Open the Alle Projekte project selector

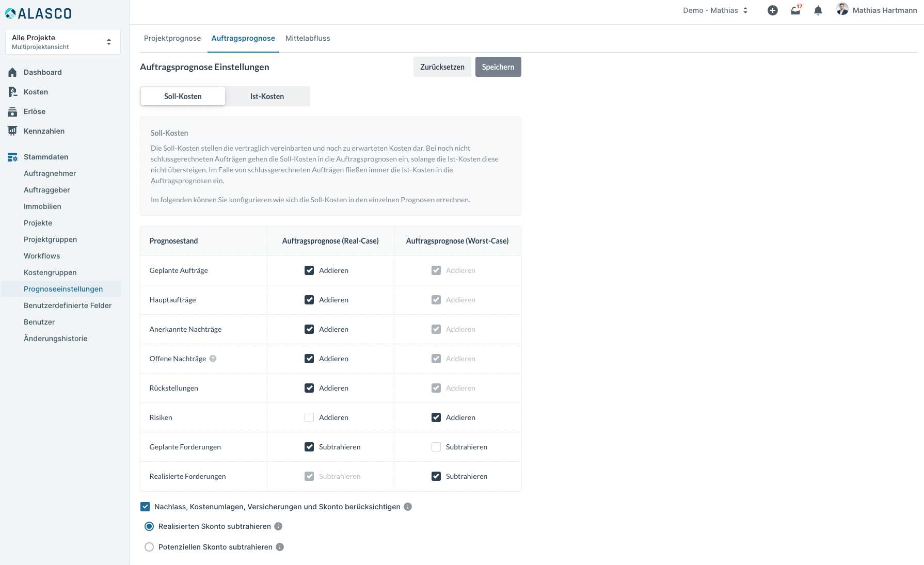[63, 42]
